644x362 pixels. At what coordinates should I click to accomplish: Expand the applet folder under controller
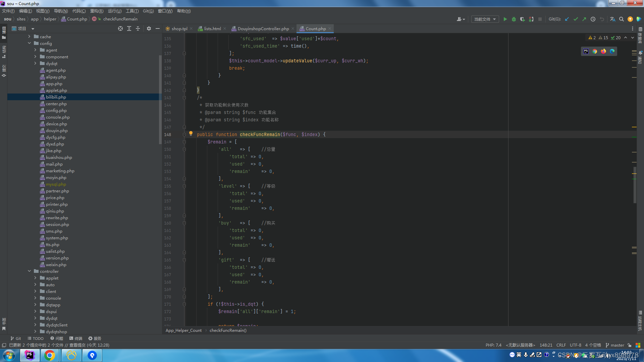(x=35, y=278)
